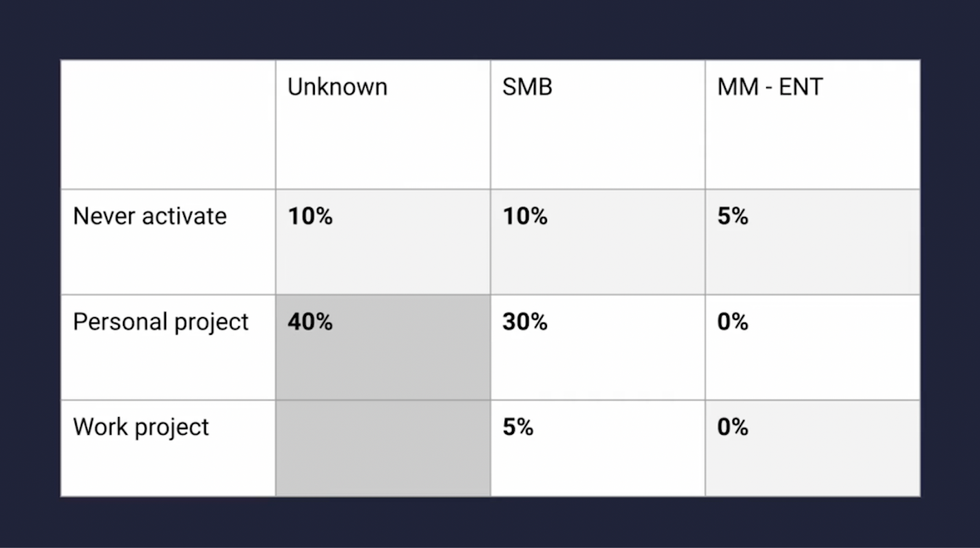Click the Personal project row label
Image resolution: width=980 pixels, height=548 pixels.
coord(160,322)
